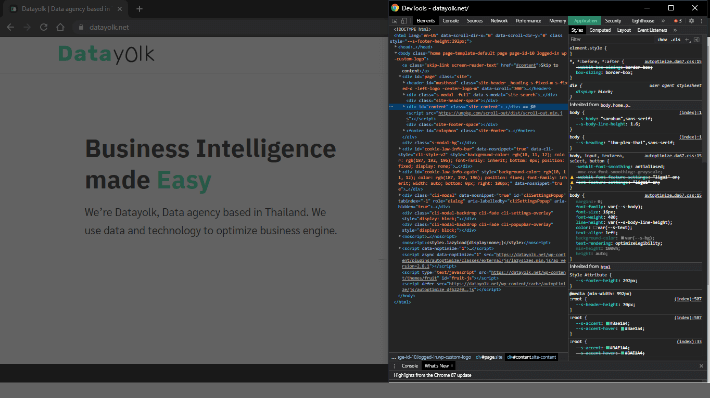Expand the noscript node
Image resolution: width=710 pixels, height=398 pixels.
pyautogui.click(x=400, y=236)
